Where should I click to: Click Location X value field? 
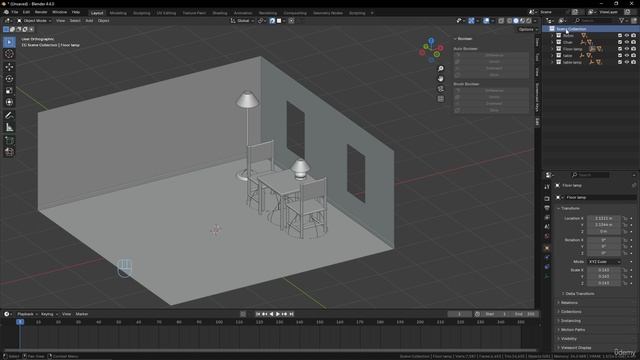tap(603, 218)
